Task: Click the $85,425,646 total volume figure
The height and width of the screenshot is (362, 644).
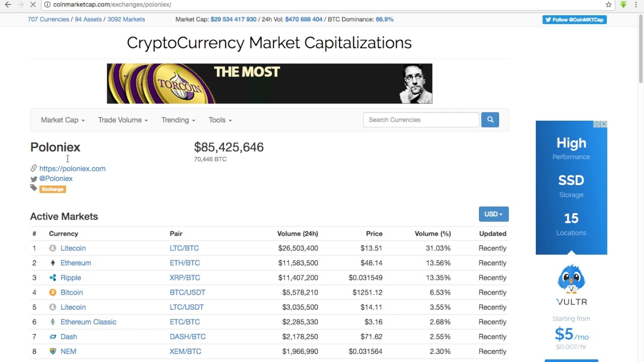Action: 229,147
